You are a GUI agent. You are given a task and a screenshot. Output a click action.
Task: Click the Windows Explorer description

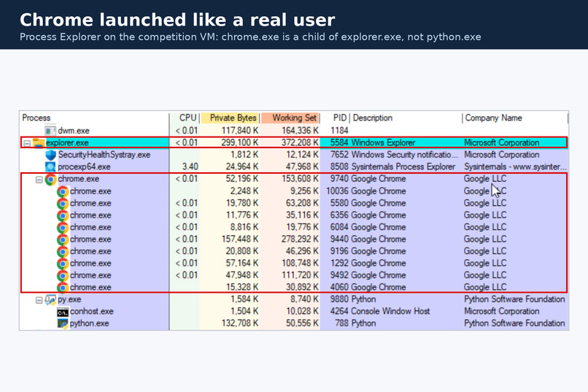coord(383,142)
